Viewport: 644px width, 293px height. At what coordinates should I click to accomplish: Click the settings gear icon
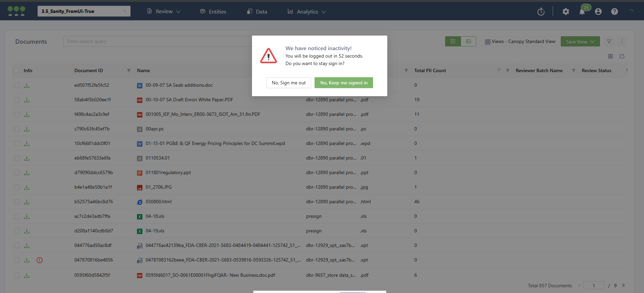pos(566,12)
